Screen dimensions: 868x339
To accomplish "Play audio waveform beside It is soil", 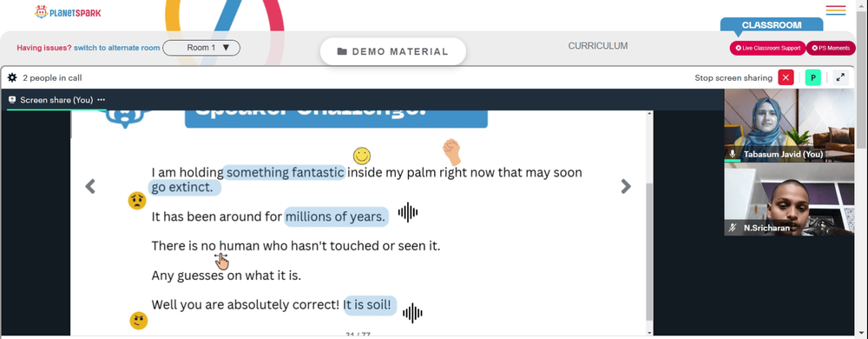I will [412, 313].
